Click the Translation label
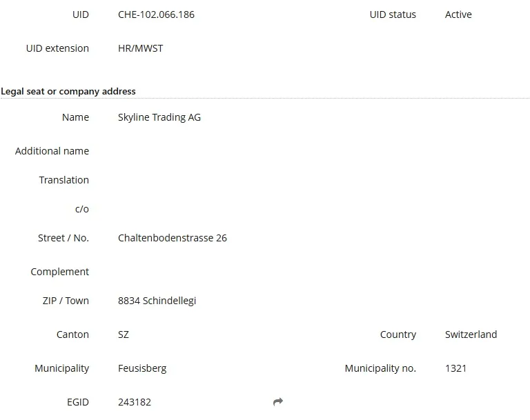 click(63, 180)
